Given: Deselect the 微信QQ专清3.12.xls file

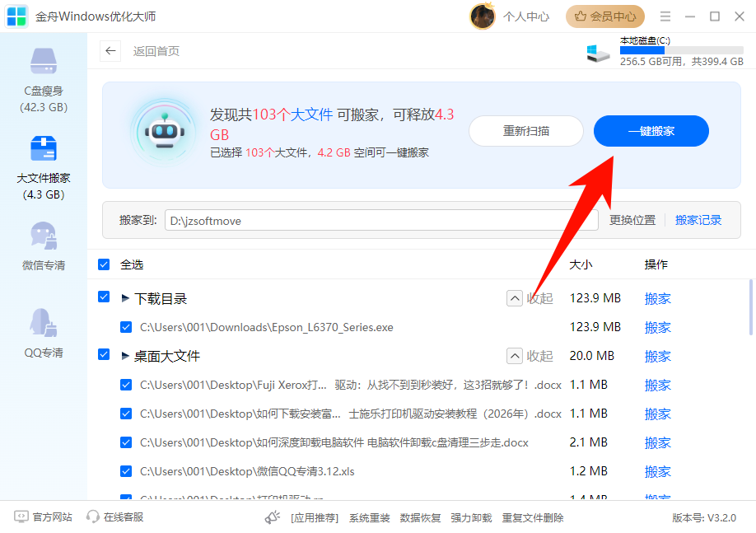Looking at the screenshot, I should [126, 471].
